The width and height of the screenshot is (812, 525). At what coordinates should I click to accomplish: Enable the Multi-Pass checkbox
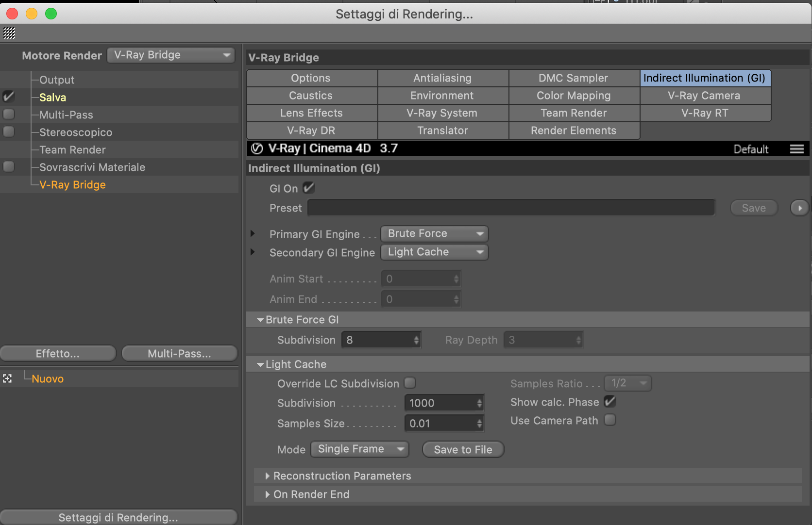[x=9, y=114]
